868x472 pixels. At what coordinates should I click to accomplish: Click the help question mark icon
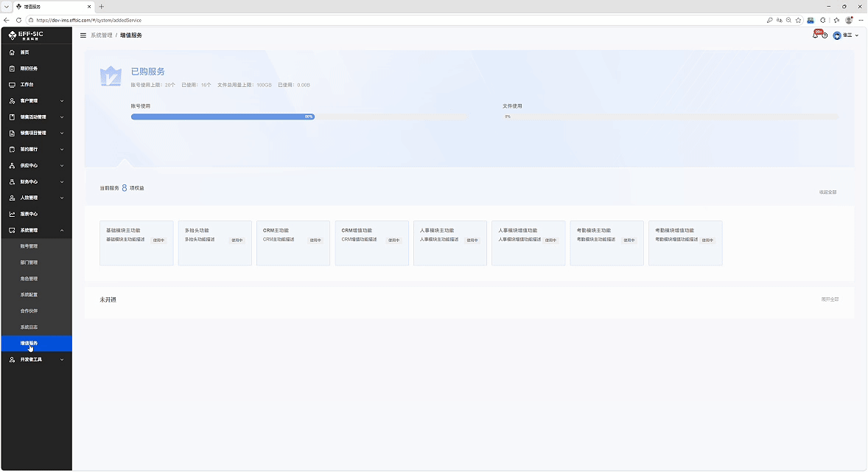[825, 35]
